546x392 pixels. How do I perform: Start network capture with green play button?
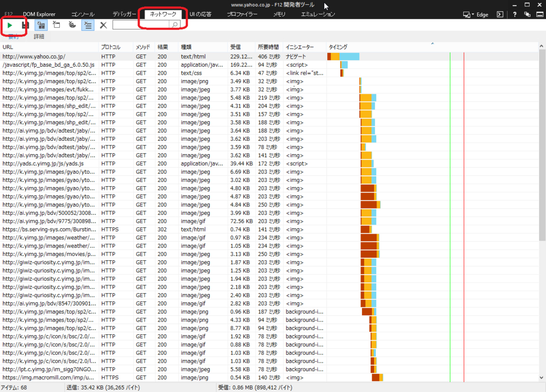10,25
